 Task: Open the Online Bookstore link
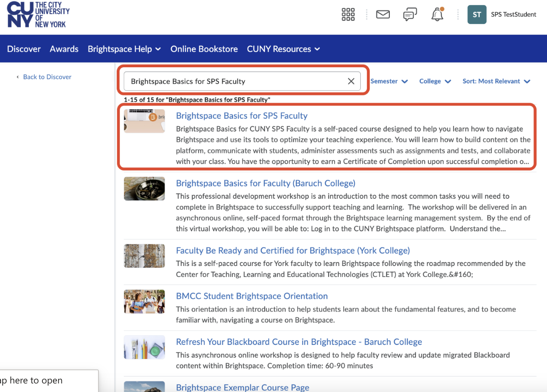pyautogui.click(x=204, y=49)
